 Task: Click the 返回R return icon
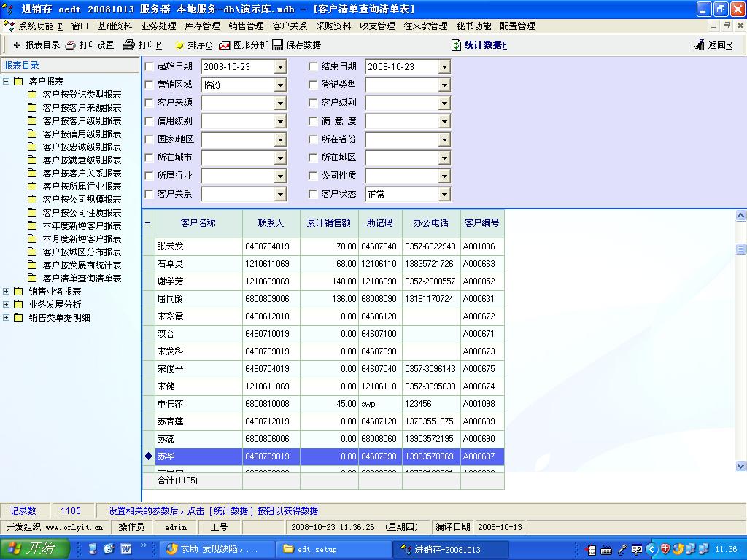[x=699, y=45]
